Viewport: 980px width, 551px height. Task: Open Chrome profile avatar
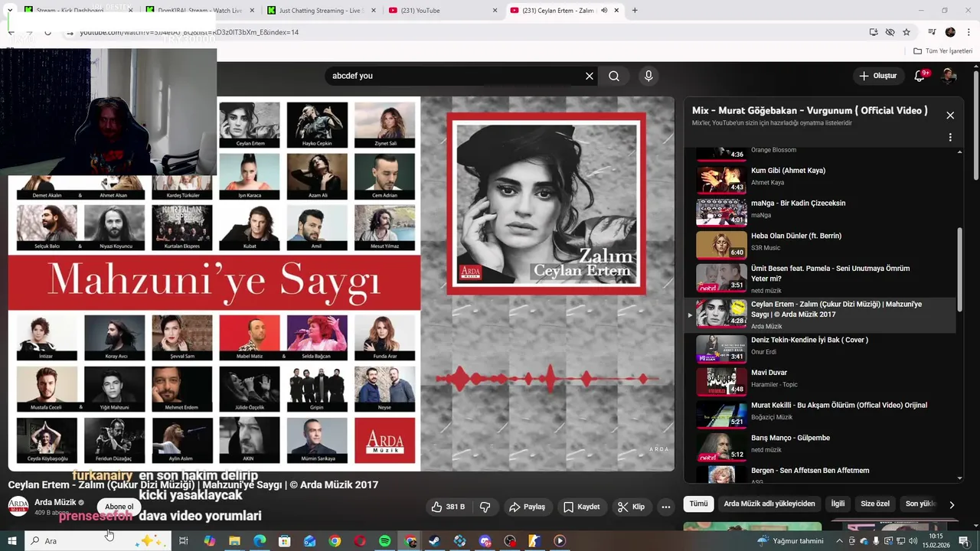click(x=950, y=32)
